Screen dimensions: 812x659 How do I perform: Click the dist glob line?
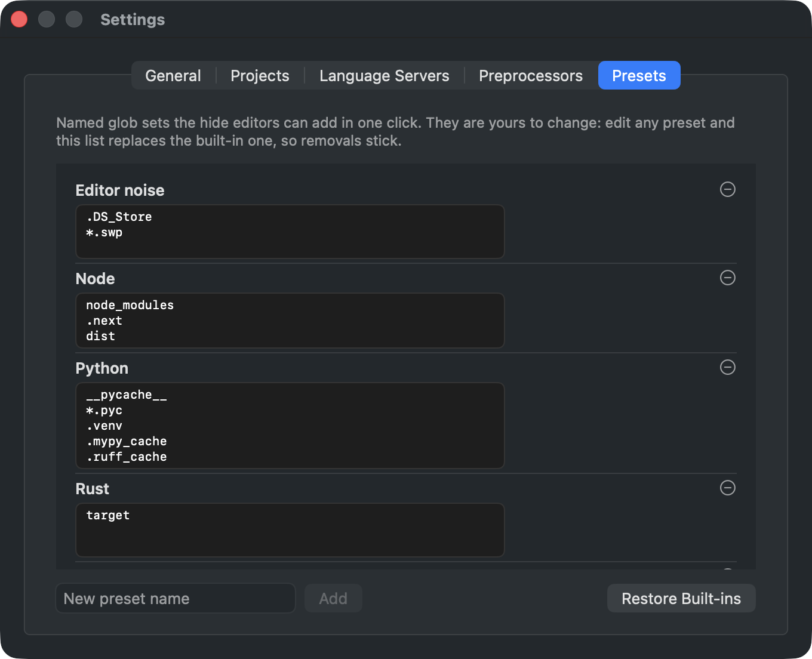[100, 336]
